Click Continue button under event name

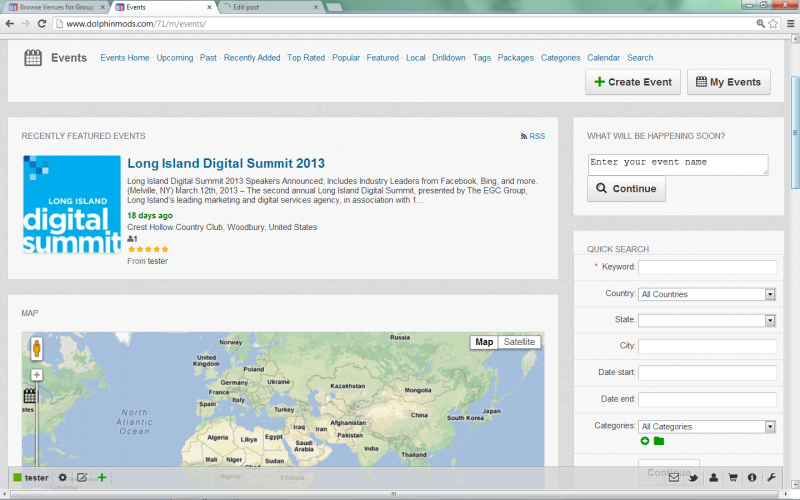point(626,189)
